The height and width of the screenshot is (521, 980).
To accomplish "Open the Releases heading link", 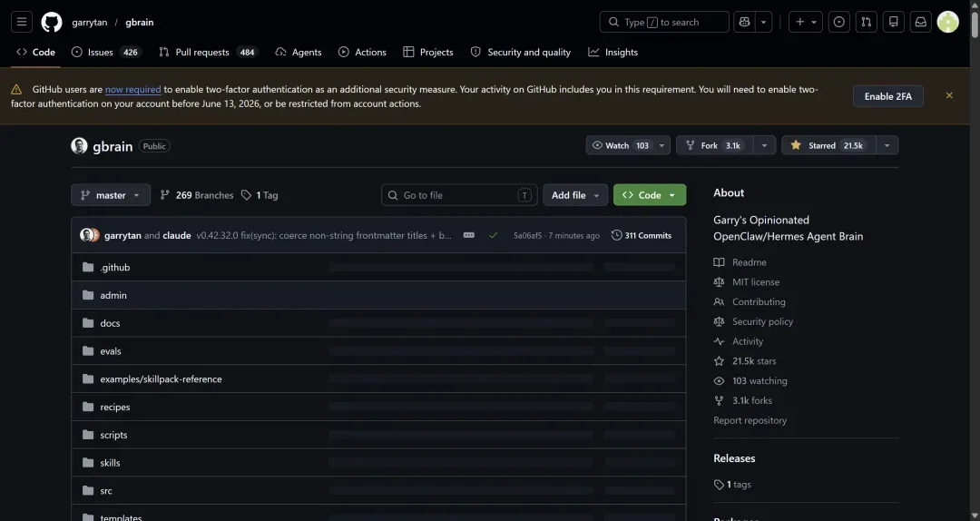I will click(x=734, y=458).
